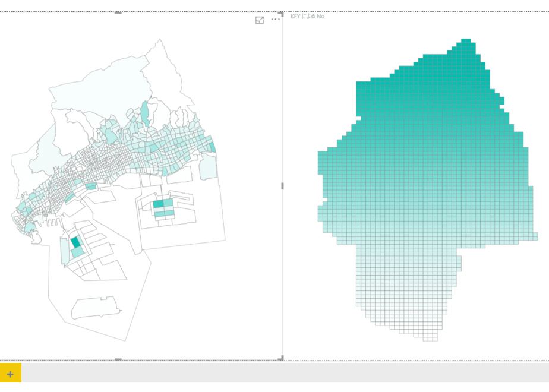Viewport: 549px width, 392px height.
Task: Open More options ellipsis on the left map
Action: point(276,19)
